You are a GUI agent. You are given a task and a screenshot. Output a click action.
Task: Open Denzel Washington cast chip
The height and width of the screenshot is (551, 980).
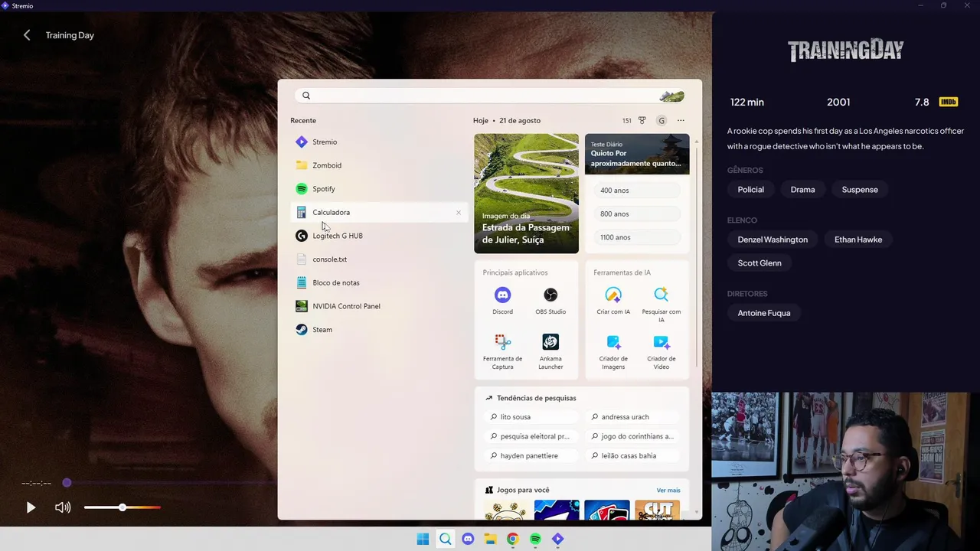point(773,240)
